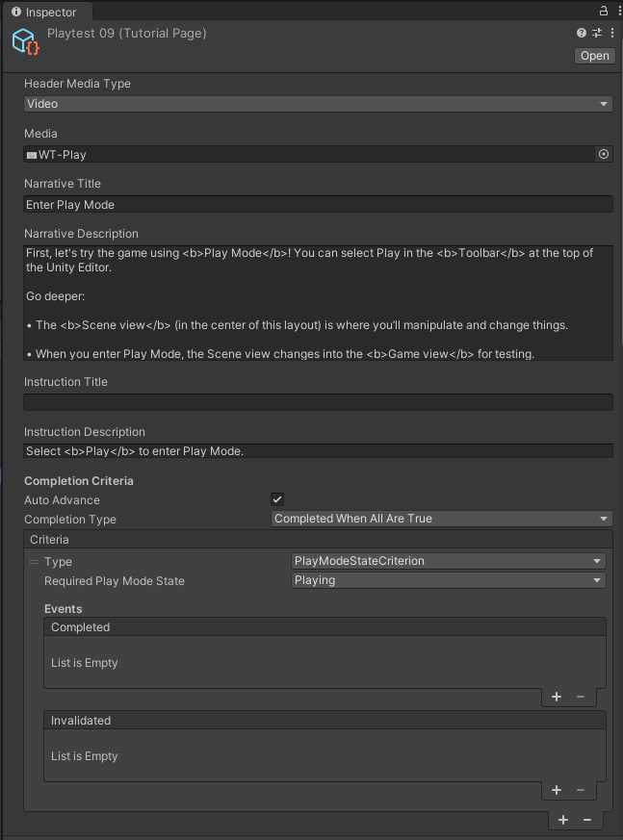
Task: Click the padlock icon to lock the Inspector
Action: (x=603, y=11)
